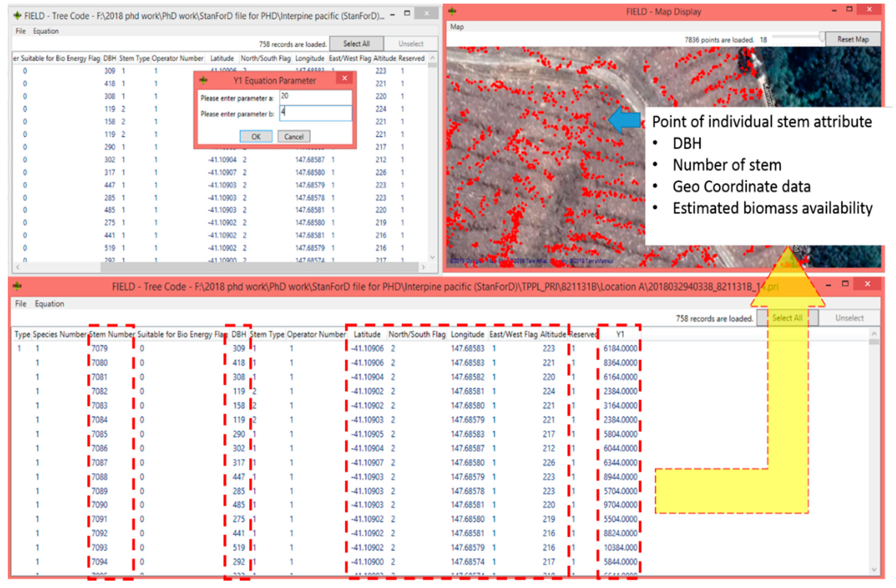Minimize the bottom Tree Code window
The image size is (896, 588).
point(829,285)
